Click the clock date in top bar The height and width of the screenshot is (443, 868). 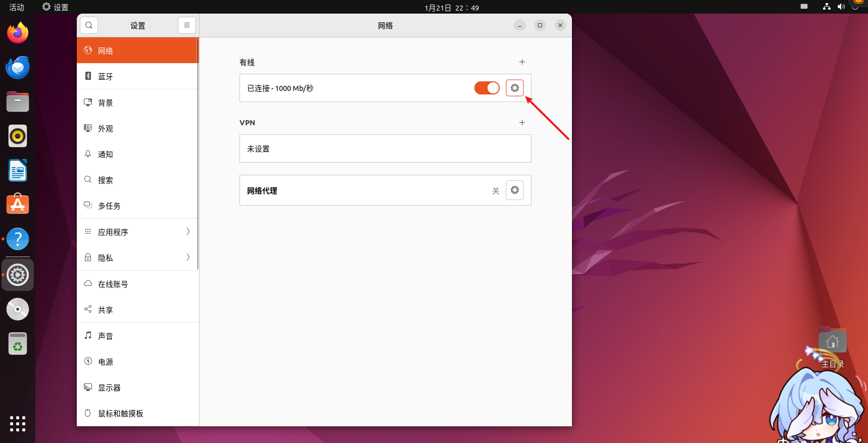[x=452, y=8]
